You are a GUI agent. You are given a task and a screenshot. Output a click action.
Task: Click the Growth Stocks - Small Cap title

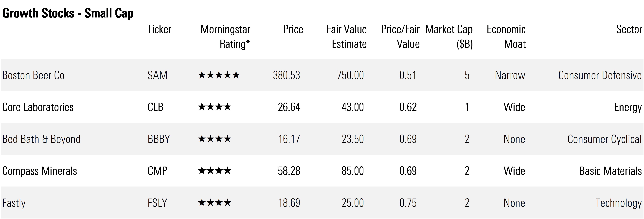click(68, 13)
